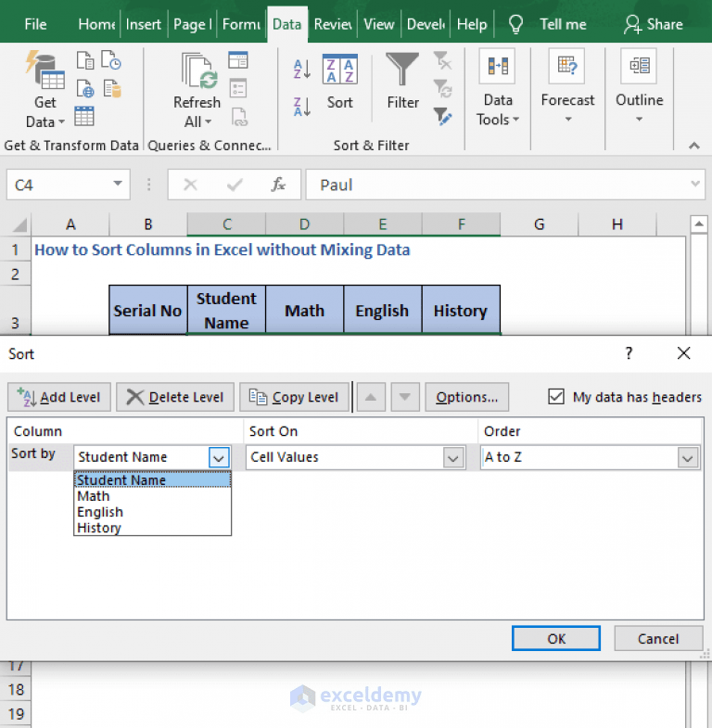
Task: Toggle My data has headers checkbox
Action: [x=556, y=397]
